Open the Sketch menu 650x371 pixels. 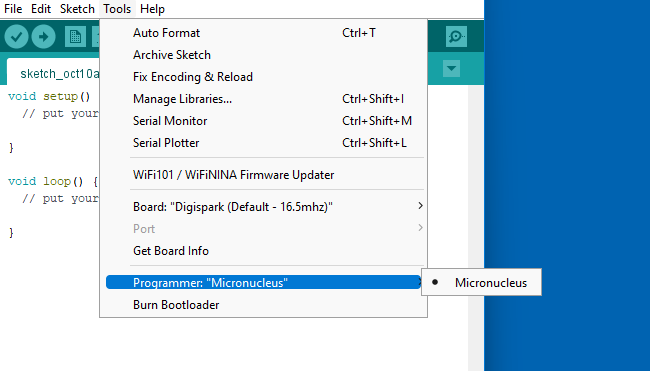[77, 9]
